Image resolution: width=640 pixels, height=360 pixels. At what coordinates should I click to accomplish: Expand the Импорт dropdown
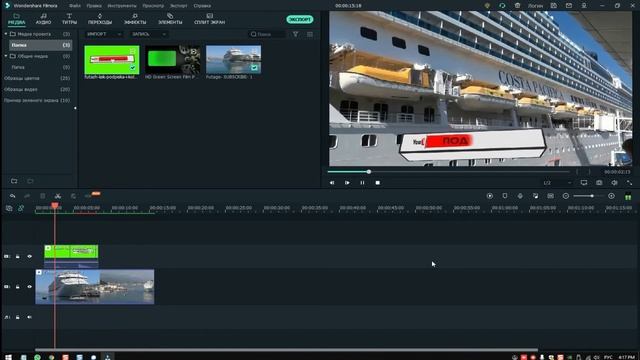(104, 34)
